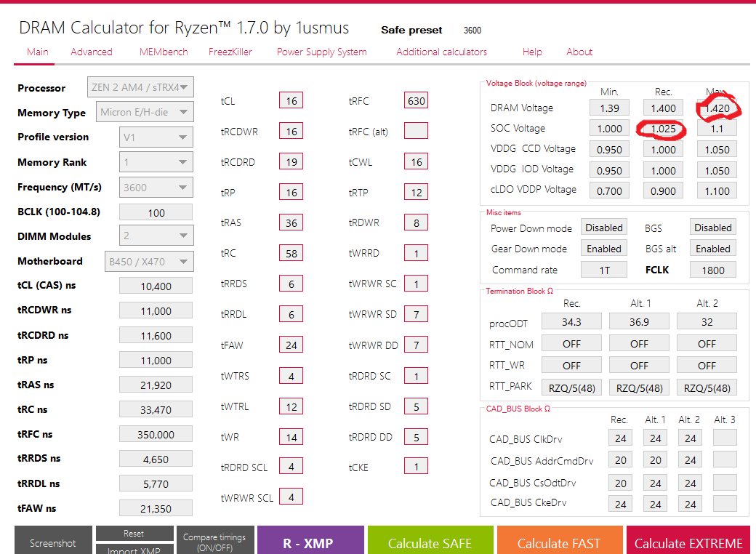Screen dimensions: 756x554
Task: Click procODT Alt. 1 value 36.9
Action: pyautogui.click(x=639, y=321)
